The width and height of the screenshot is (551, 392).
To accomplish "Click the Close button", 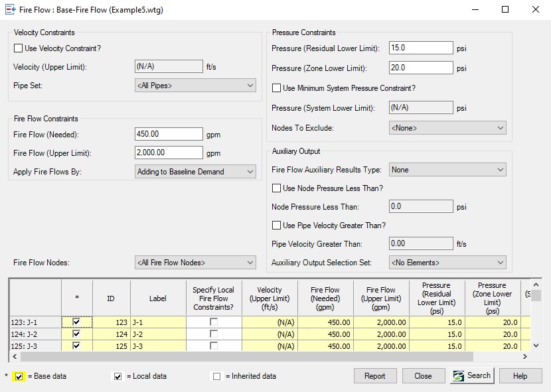I will pyautogui.click(x=424, y=375).
